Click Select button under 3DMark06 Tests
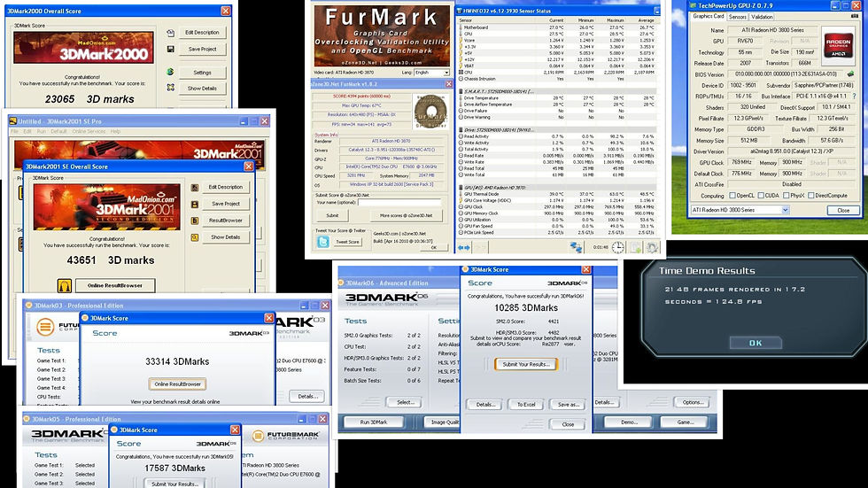 406,402
